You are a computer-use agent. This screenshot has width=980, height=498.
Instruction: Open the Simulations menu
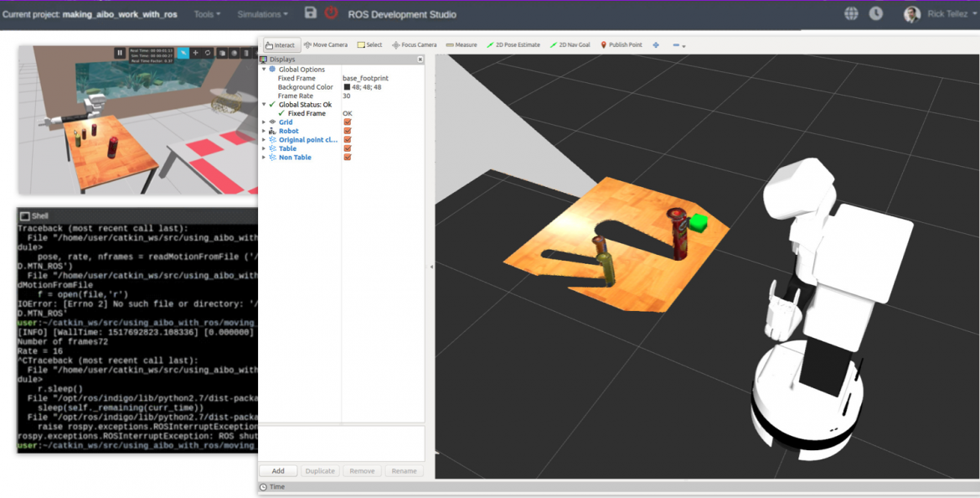pos(262,14)
